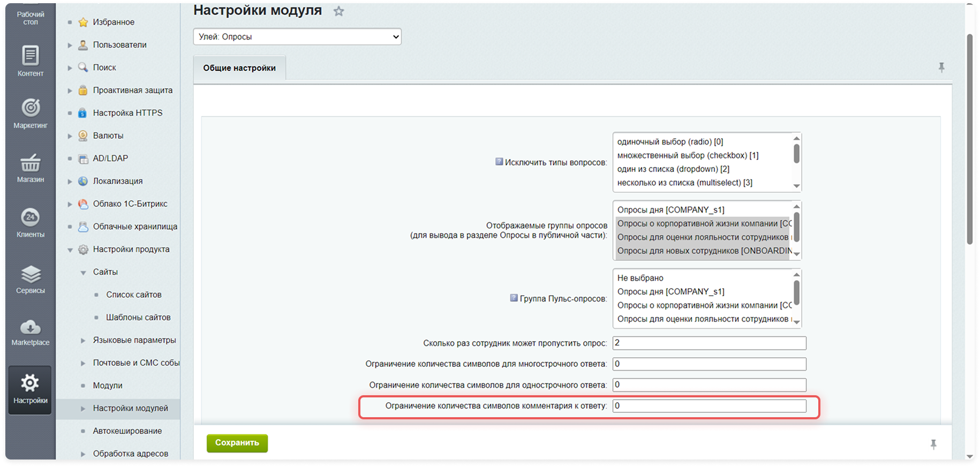Open Marketplace cloud download icon
Image resolution: width=980 pixels, height=467 pixels.
(x=30, y=331)
